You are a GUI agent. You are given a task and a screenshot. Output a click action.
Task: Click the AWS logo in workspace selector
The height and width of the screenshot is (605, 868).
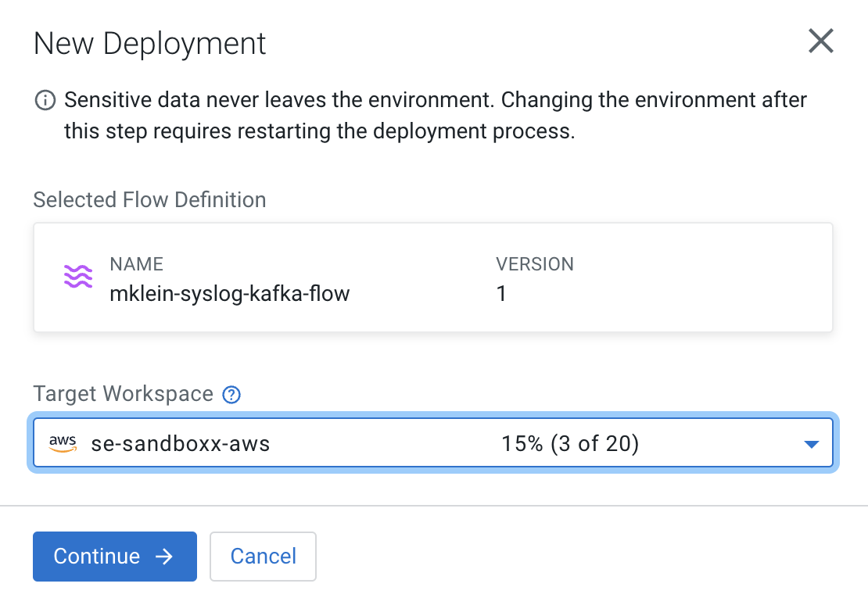pyautogui.click(x=63, y=444)
